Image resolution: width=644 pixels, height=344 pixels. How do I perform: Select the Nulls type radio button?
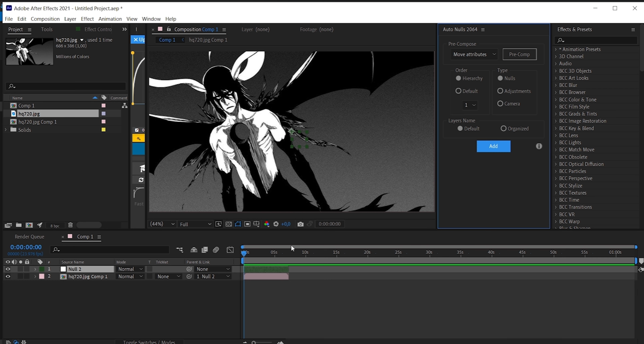click(500, 78)
